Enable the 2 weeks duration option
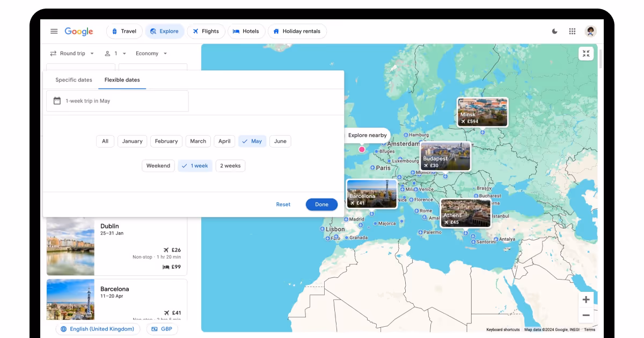The image size is (644, 338). point(230,165)
